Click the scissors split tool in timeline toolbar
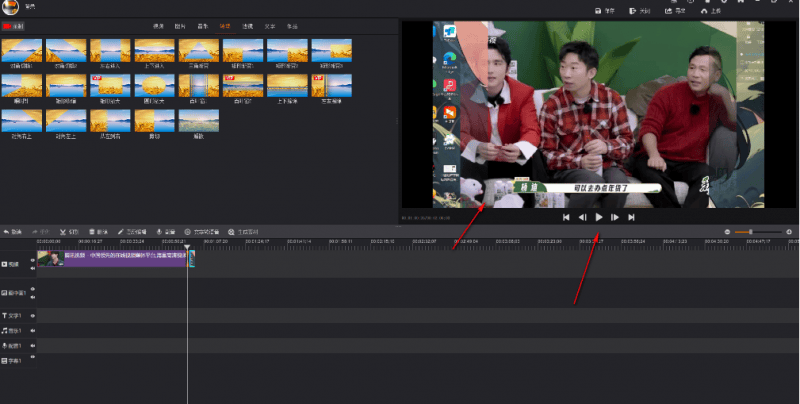Viewport: 800px width, 404px height. point(62,231)
